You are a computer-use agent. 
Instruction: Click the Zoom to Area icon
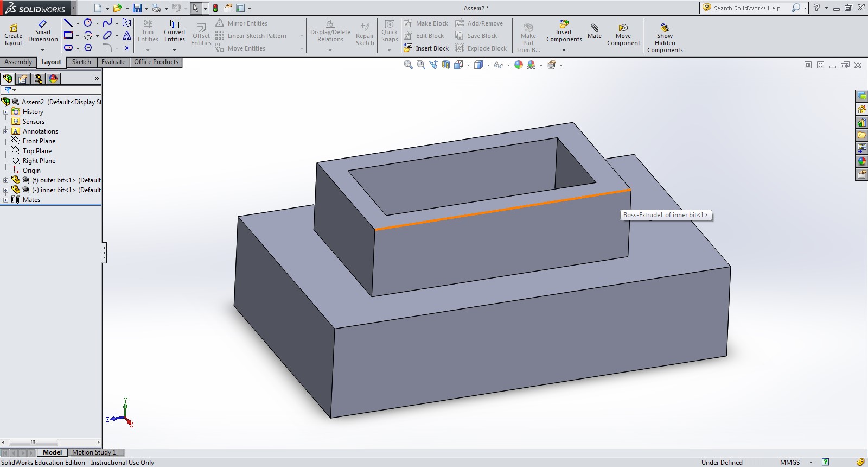(420, 65)
